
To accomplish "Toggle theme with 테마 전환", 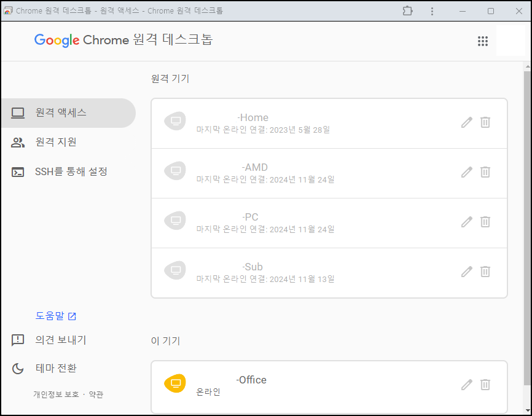I will click(x=44, y=369).
